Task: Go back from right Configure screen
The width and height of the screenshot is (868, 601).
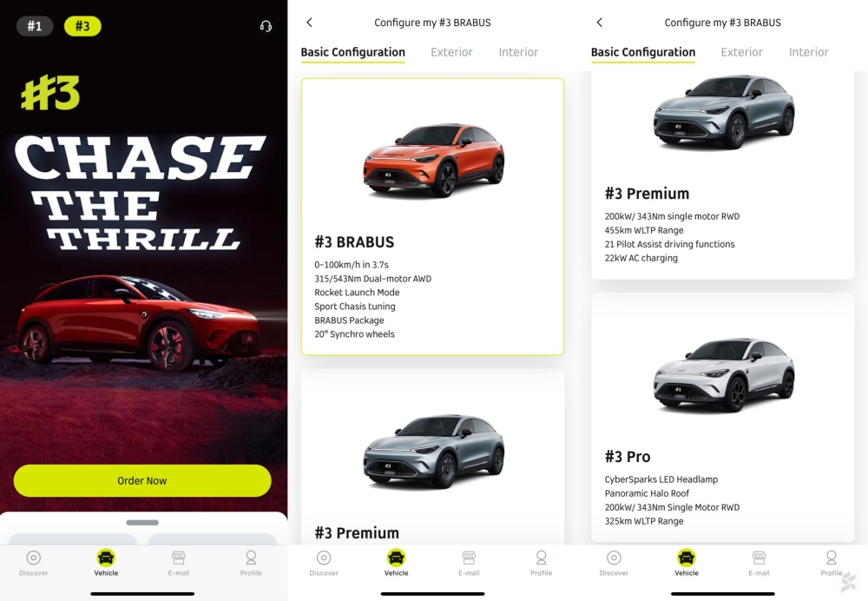Action: click(600, 23)
